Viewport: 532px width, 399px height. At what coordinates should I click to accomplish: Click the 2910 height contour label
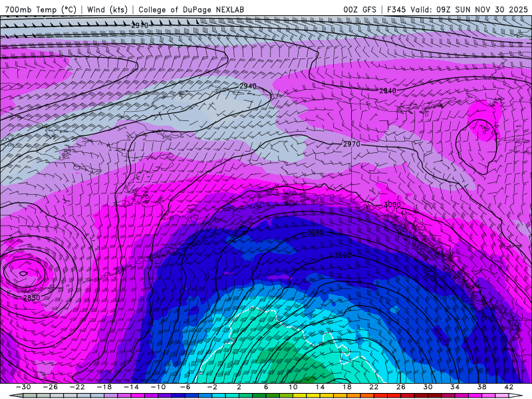[140, 25]
